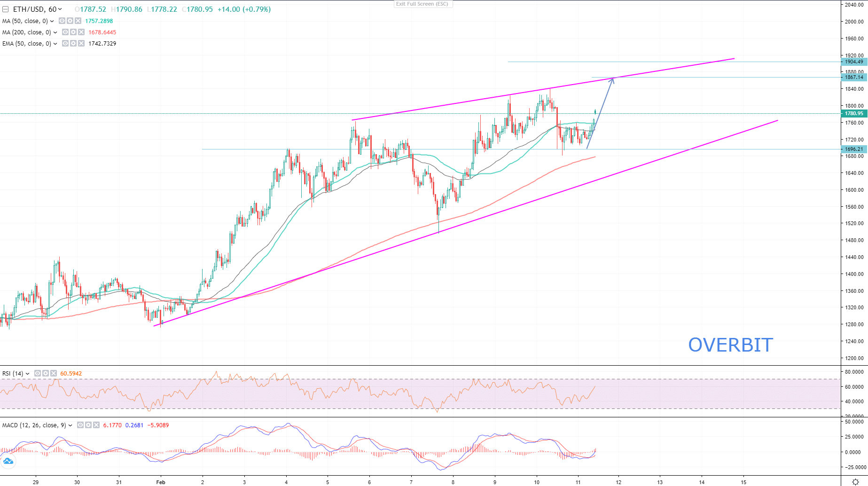Remove the MACD indicator
The image size is (868, 486).
pos(96,425)
